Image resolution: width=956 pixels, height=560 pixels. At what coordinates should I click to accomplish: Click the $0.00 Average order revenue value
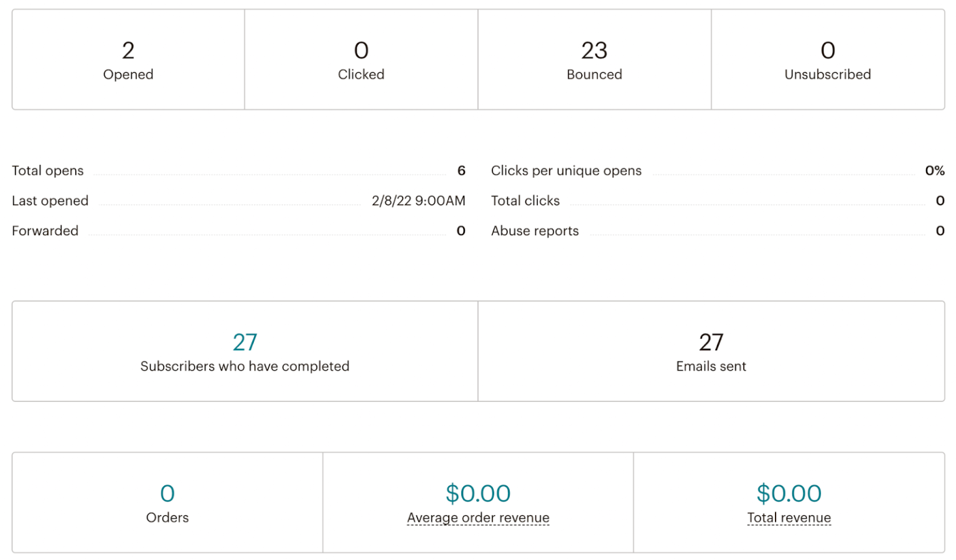tap(478, 492)
